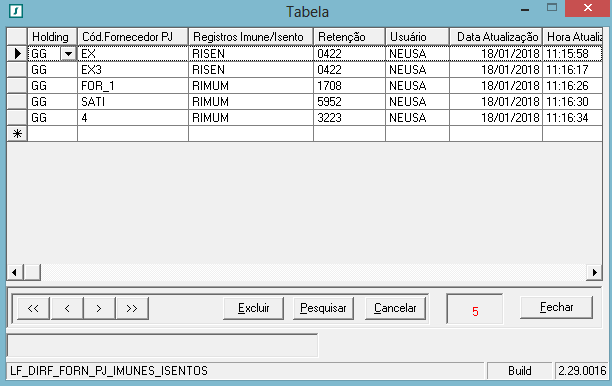Click the Pesquisar button
The image size is (612, 386).
(x=323, y=308)
